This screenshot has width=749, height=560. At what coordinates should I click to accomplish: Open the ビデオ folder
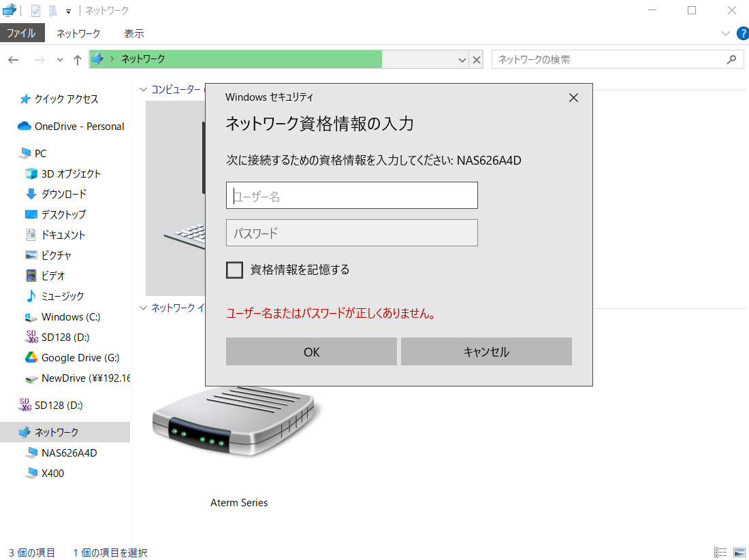[x=52, y=276]
